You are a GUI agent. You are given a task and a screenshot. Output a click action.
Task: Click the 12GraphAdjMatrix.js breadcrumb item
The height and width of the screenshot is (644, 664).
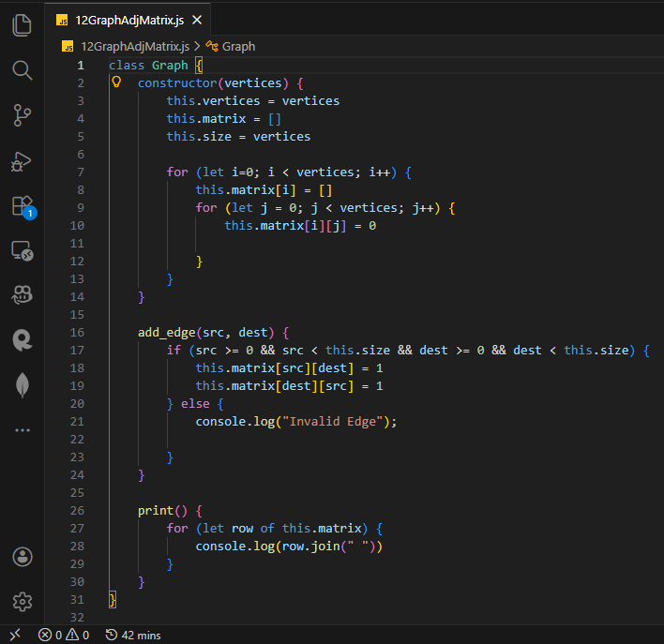click(135, 46)
